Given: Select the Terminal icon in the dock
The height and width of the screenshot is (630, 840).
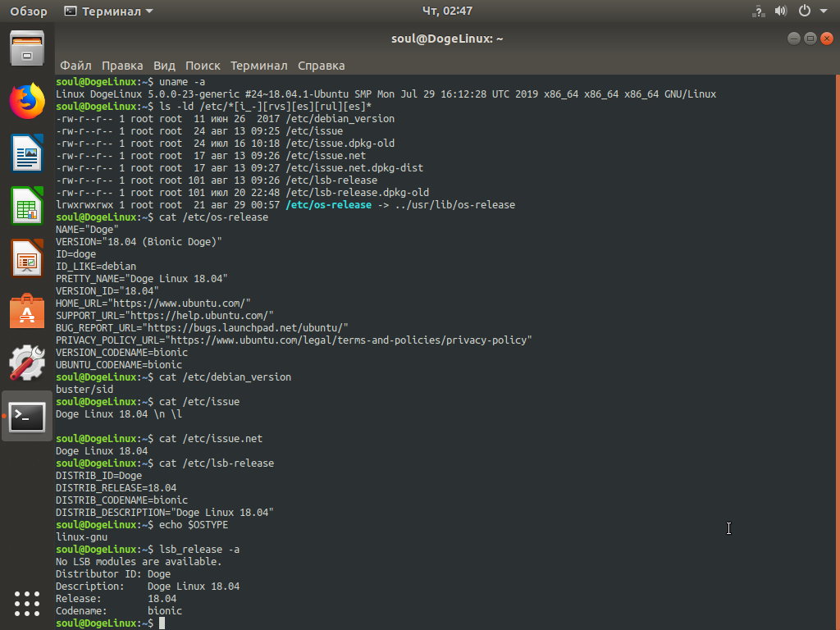Looking at the screenshot, I should pyautogui.click(x=27, y=416).
